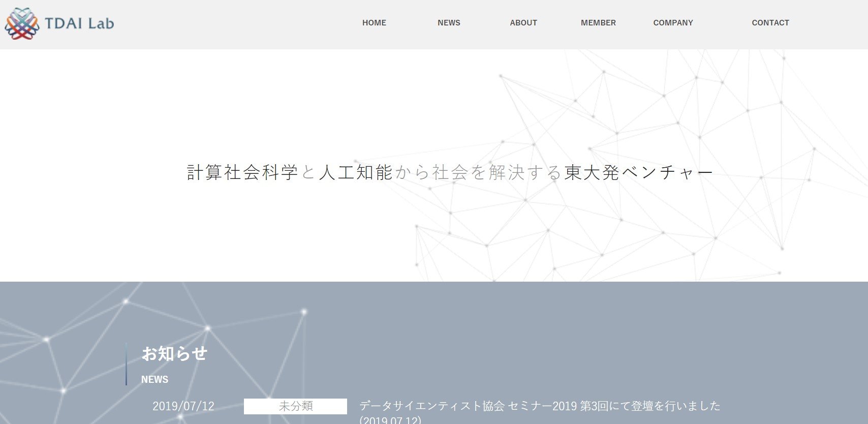Click the 未分類 category tag
The height and width of the screenshot is (424, 868).
tap(295, 406)
